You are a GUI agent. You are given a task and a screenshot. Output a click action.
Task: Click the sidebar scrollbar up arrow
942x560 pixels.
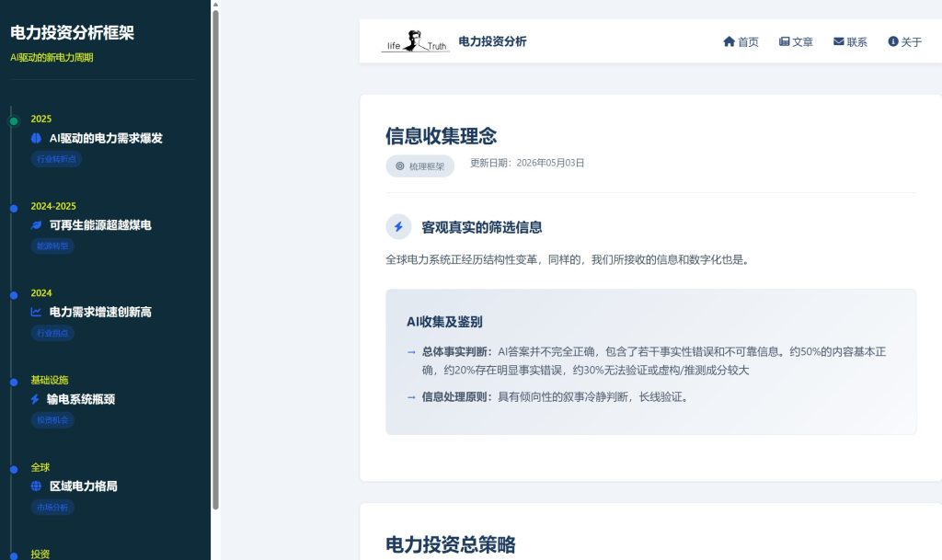(215, 5)
